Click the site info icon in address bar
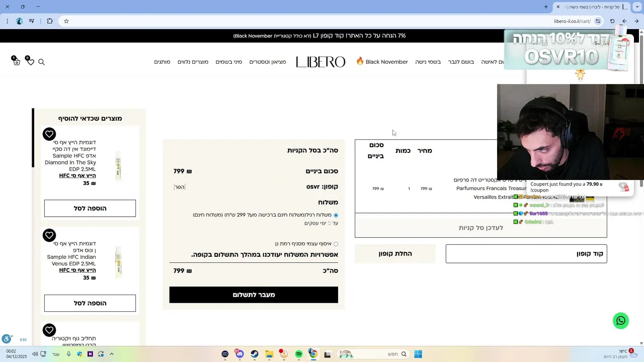The image size is (644, 362). pyautogui.click(x=598, y=21)
